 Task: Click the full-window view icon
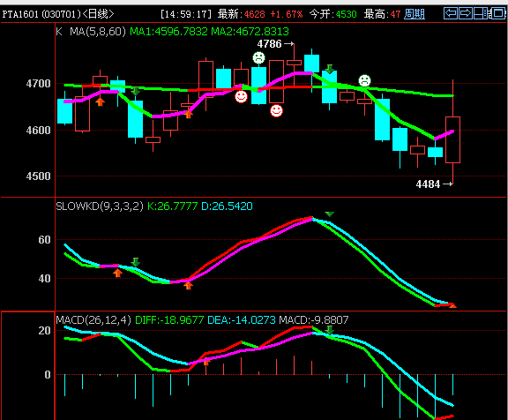pyautogui.click(x=498, y=13)
